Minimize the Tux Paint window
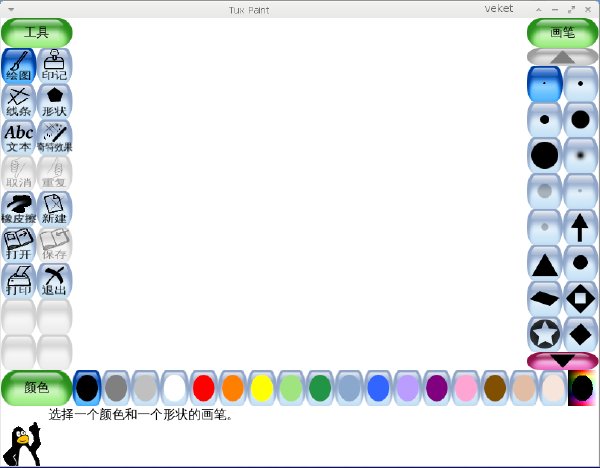This screenshot has height=468, width=600. 555,10
